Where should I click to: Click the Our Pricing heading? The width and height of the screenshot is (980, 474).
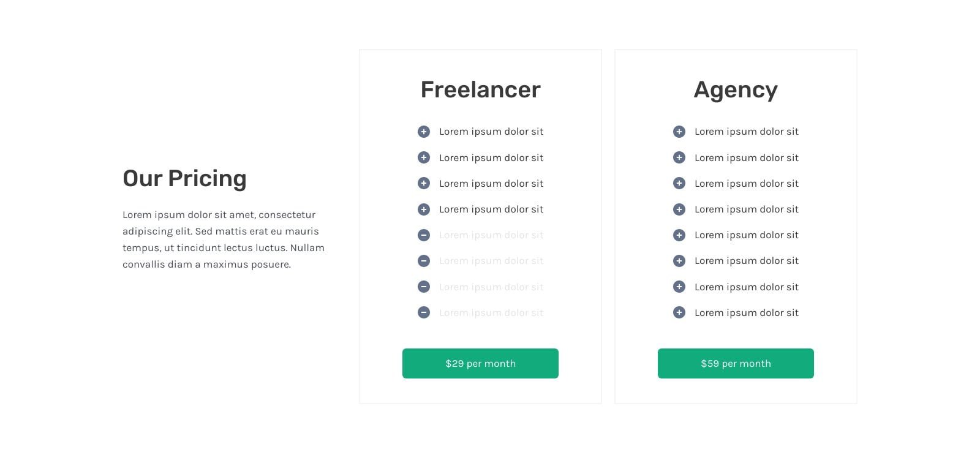point(184,178)
